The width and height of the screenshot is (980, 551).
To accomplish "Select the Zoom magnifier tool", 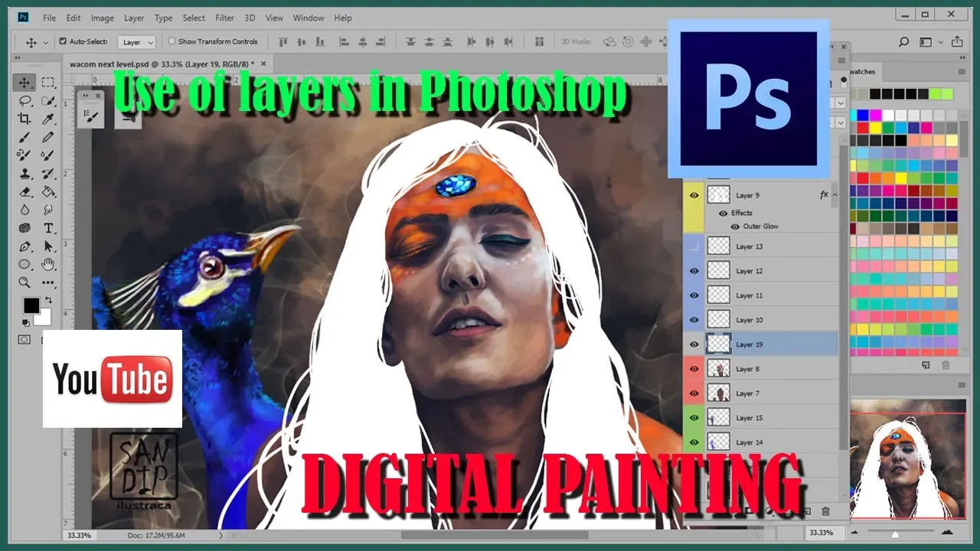I will (24, 282).
